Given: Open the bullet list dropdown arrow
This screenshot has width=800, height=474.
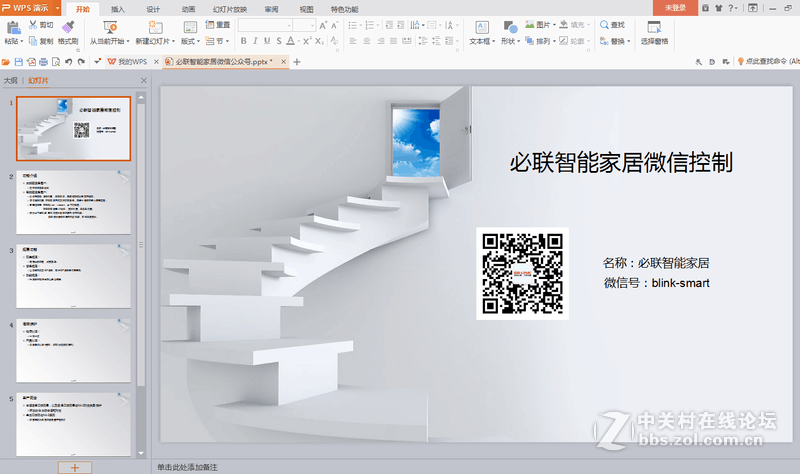Looking at the screenshot, I should tap(360, 25).
